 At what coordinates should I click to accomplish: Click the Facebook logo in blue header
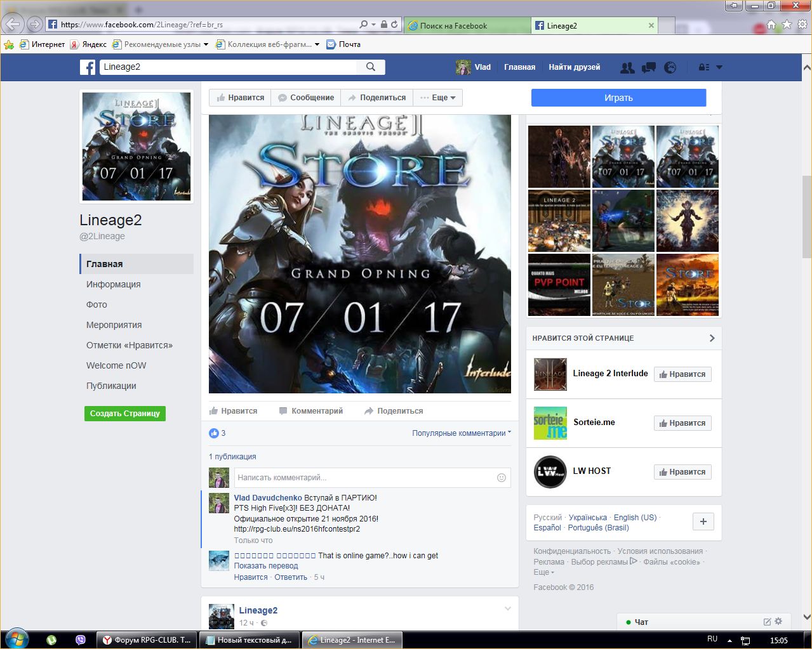[88, 67]
